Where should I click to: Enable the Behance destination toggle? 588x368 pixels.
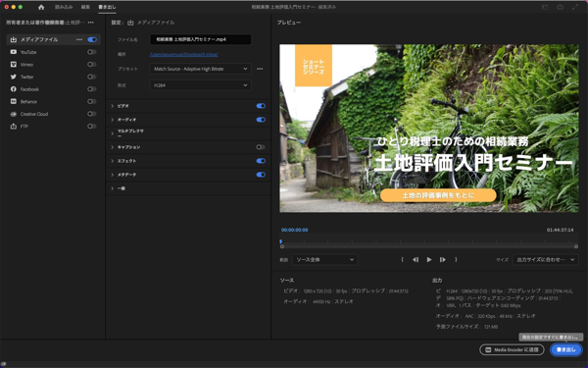[92, 101]
